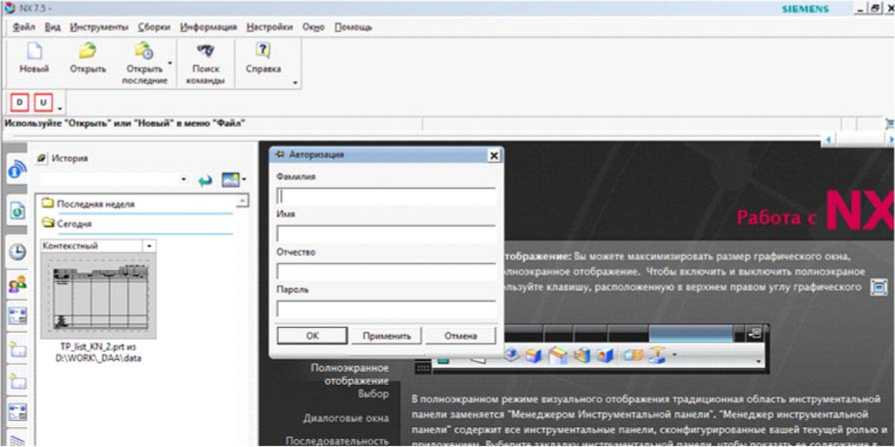Focus the Отчество input field
895x447 pixels.
(x=386, y=272)
